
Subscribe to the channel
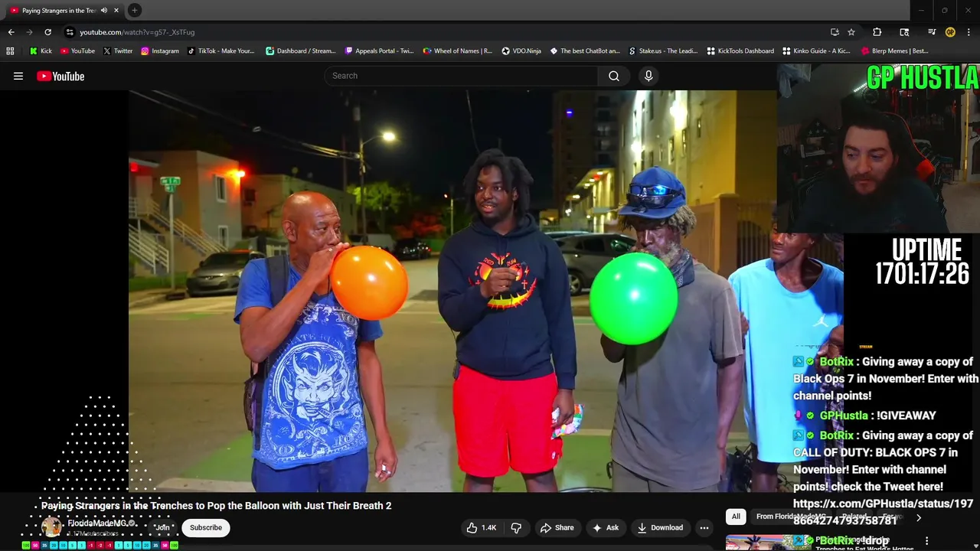coord(206,527)
